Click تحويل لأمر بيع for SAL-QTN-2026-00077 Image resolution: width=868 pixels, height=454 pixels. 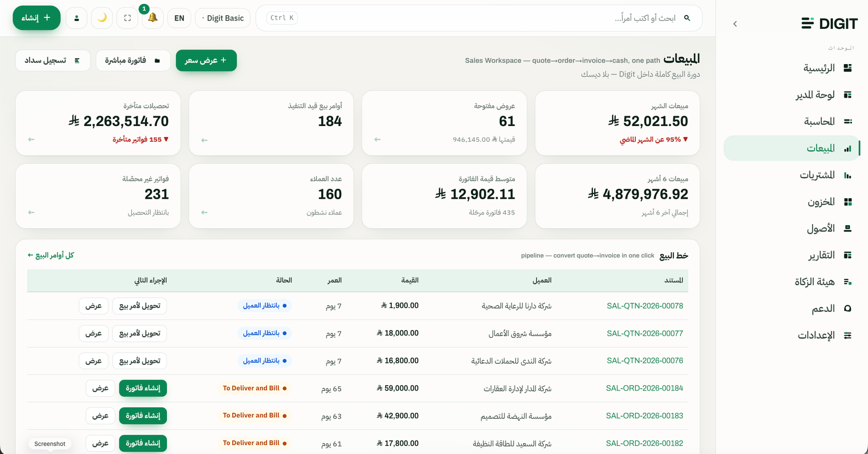[x=139, y=333]
